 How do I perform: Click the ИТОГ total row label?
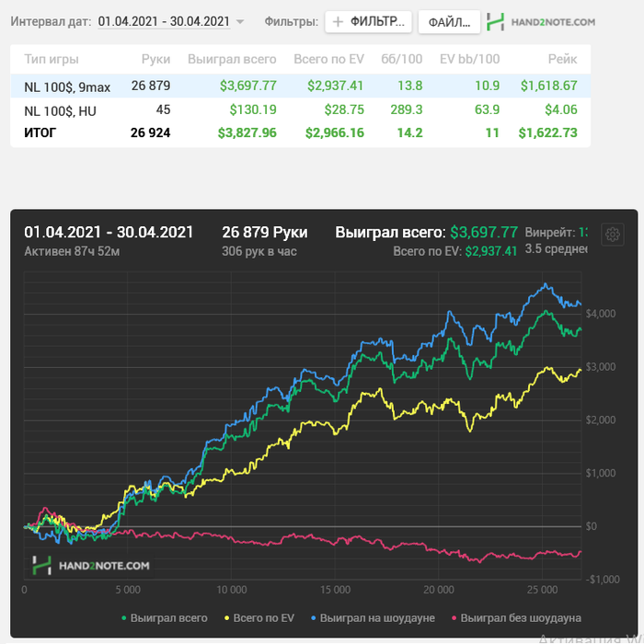[x=40, y=133]
